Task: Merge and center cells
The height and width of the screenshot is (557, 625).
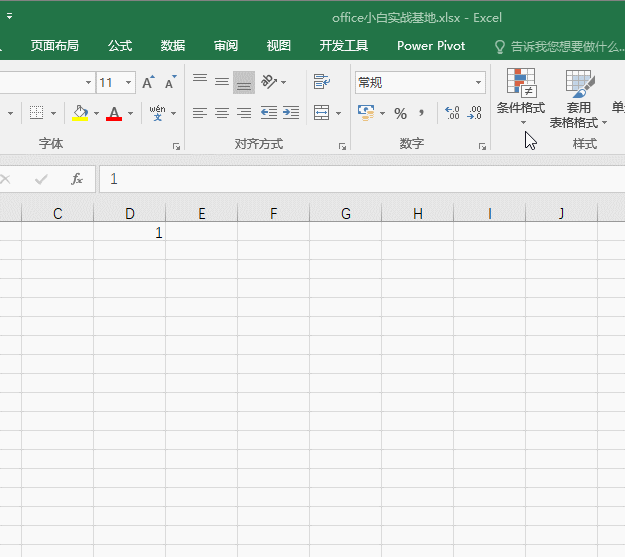Action: pyautogui.click(x=321, y=113)
